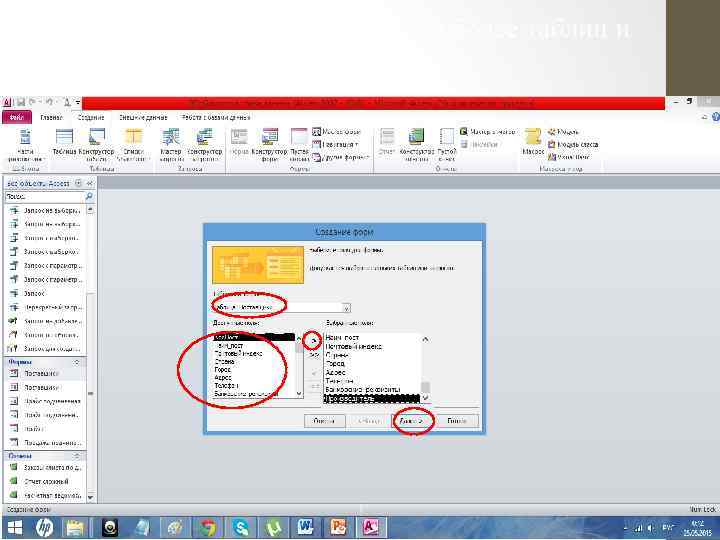Select Город in the Selected Fields list
The width and height of the screenshot is (720, 540).
(372, 364)
